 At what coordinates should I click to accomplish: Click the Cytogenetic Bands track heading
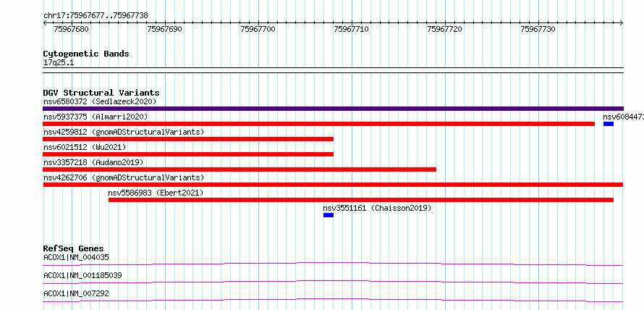click(86, 54)
